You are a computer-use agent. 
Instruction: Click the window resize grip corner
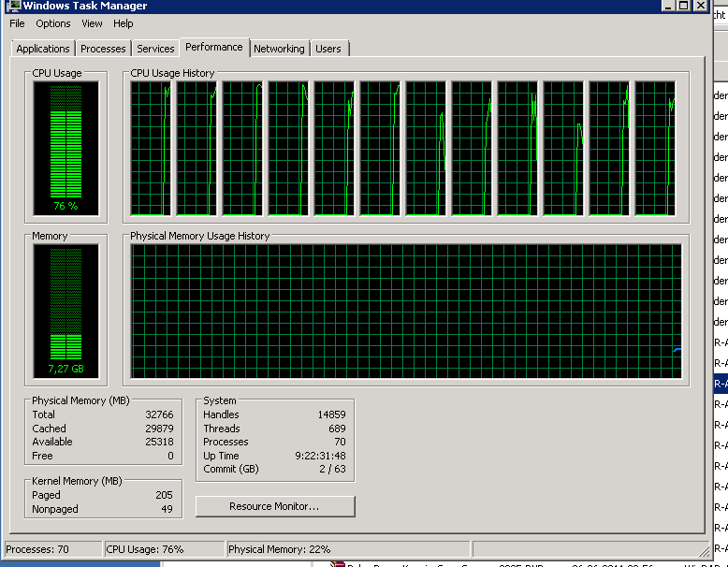click(x=704, y=551)
